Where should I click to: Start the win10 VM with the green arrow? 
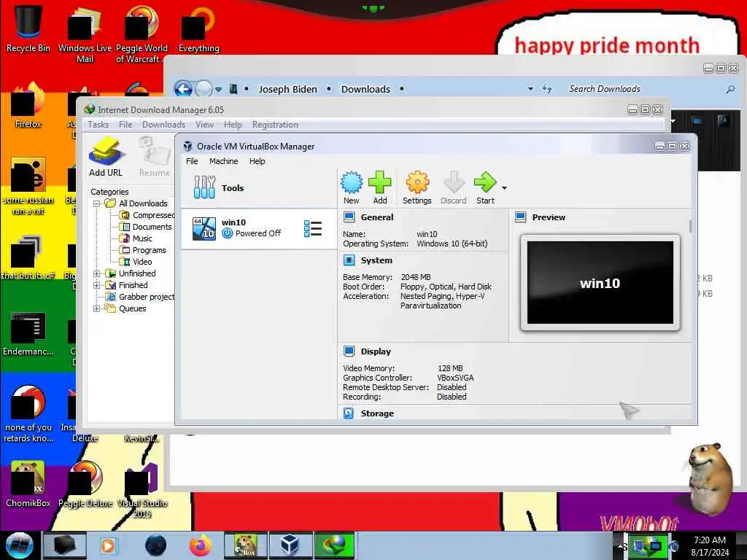pyautogui.click(x=485, y=187)
